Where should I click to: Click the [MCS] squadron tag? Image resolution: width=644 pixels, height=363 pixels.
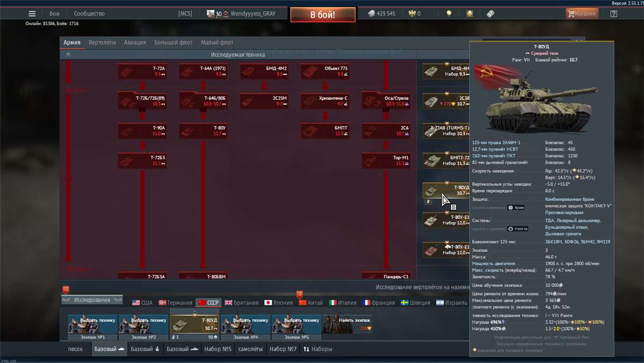pos(185,13)
